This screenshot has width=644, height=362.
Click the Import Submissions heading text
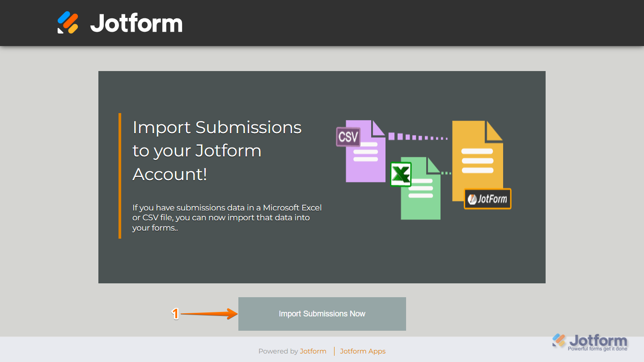pyautogui.click(x=217, y=151)
